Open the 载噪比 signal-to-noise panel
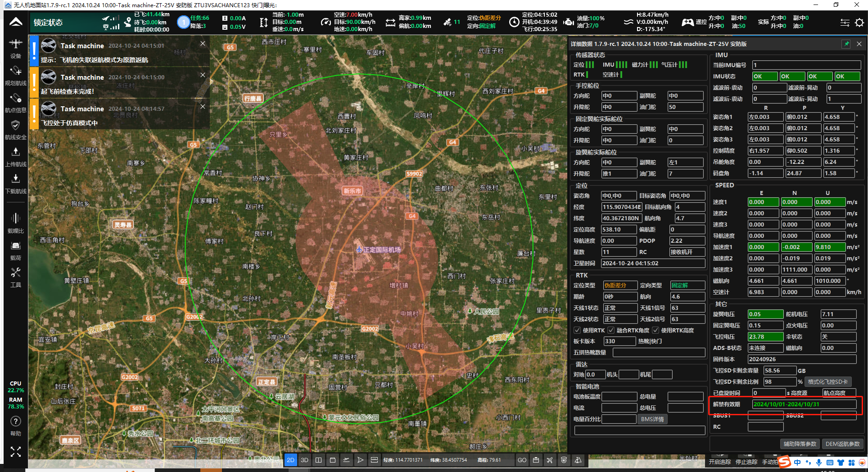868x472 pixels. coord(16,223)
